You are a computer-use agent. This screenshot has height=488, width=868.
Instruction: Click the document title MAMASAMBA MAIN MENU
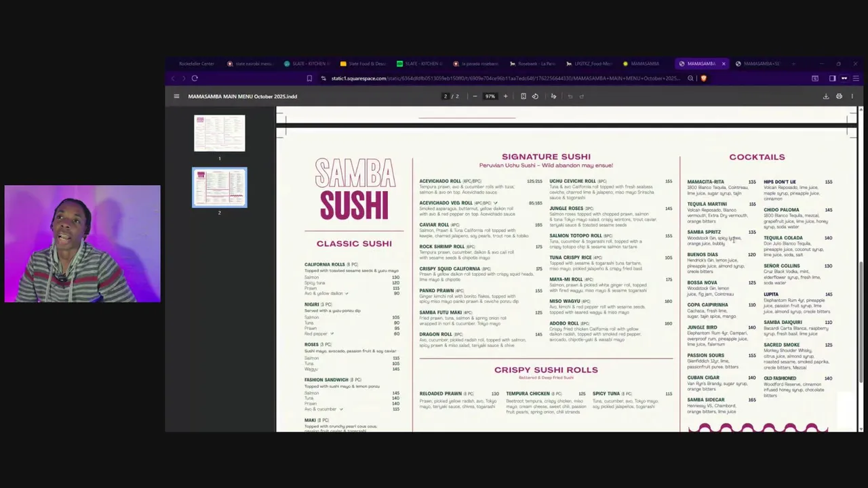click(242, 96)
